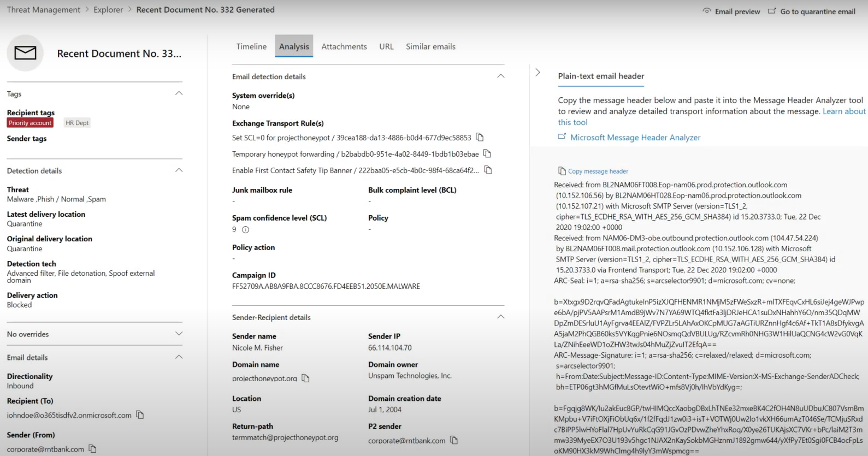Click the envelope email icon
This screenshot has height=456, width=868.
(x=25, y=53)
